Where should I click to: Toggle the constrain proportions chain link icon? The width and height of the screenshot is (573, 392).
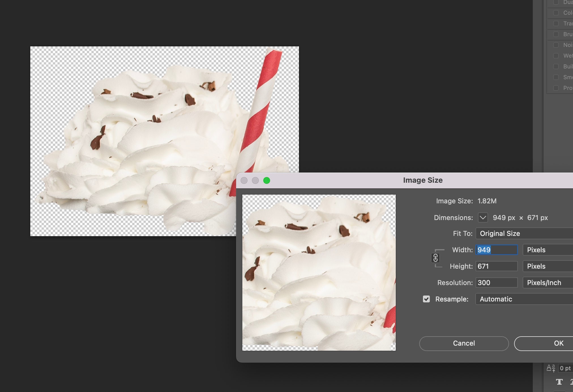coord(435,258)
